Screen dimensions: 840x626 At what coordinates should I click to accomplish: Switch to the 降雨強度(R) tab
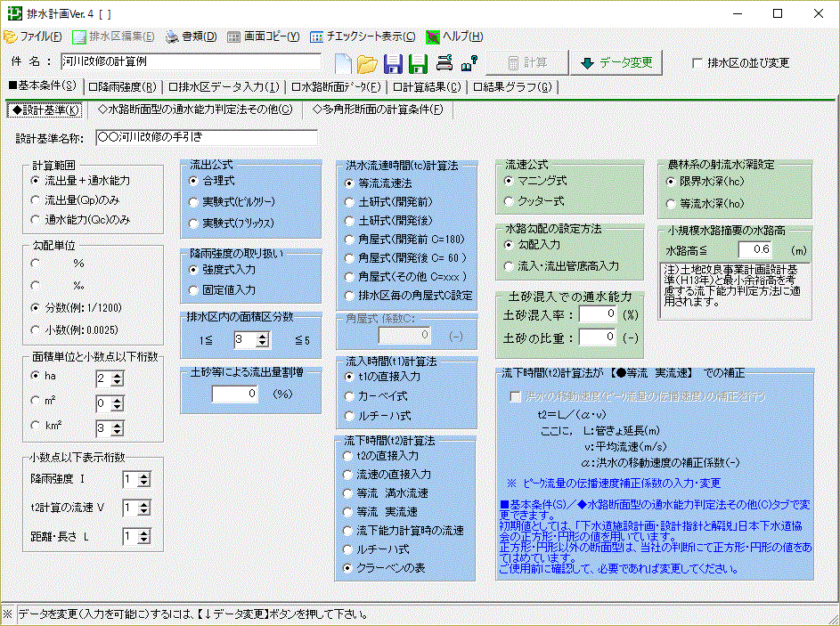(x=123, y=88)
